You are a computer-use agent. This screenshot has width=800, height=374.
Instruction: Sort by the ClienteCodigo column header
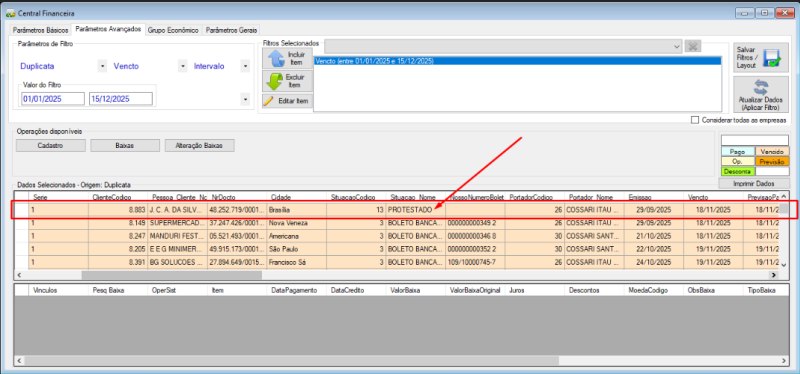tap(118, 197)
